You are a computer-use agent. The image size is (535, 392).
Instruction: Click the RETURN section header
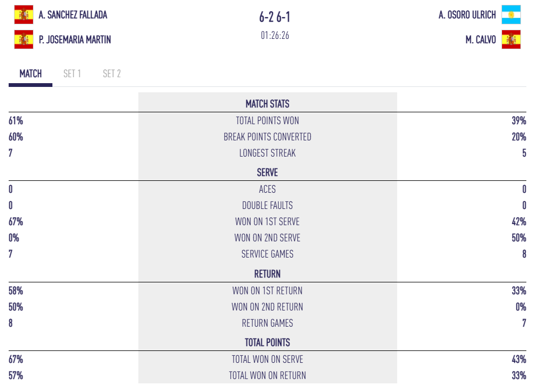pos(267,274)
